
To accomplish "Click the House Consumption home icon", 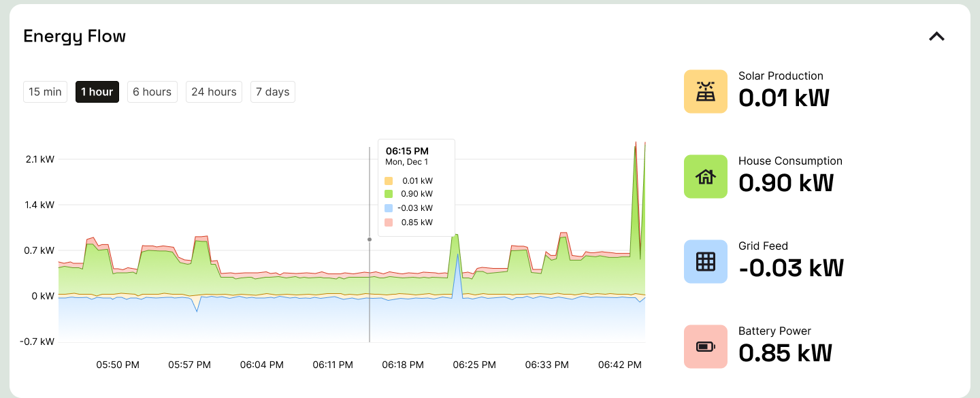I will click(x=705, y=176).
